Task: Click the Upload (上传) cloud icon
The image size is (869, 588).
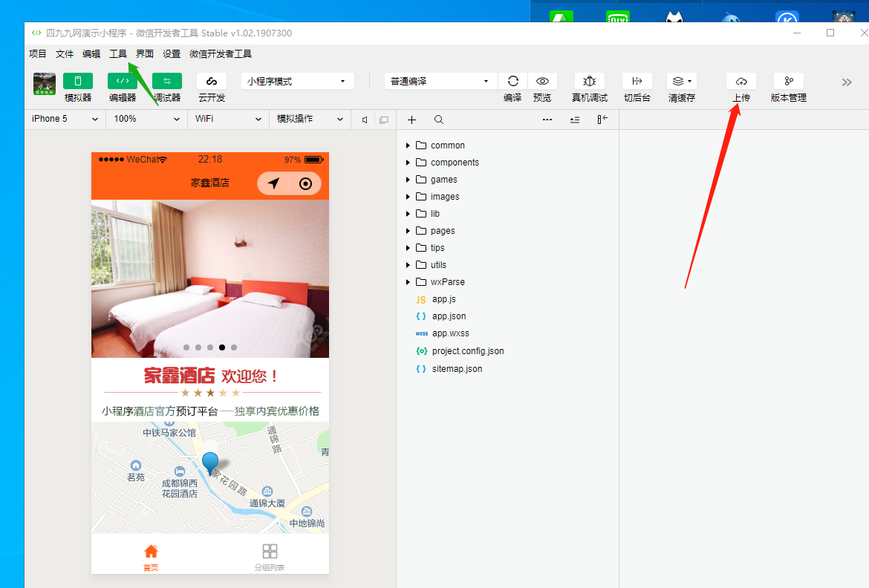Action: pyautogui.click(x=741, y=81)
